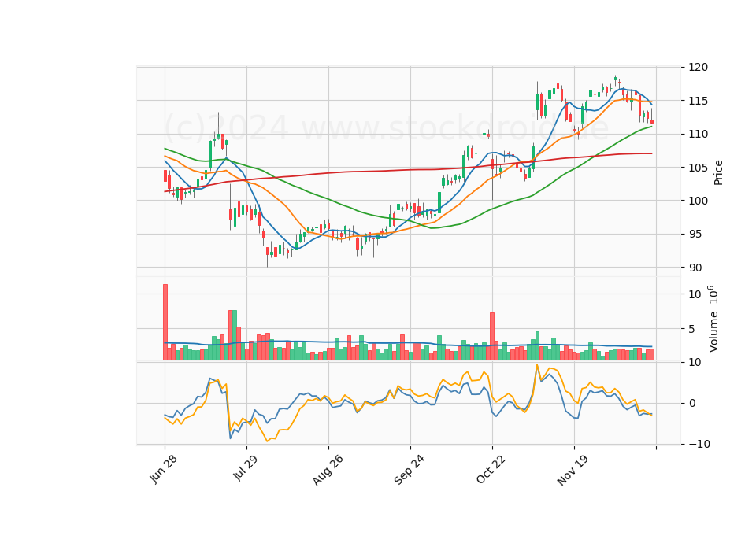Click the Oct 22 date label
This screenshot has width=756, height=543.
[491, 469]
